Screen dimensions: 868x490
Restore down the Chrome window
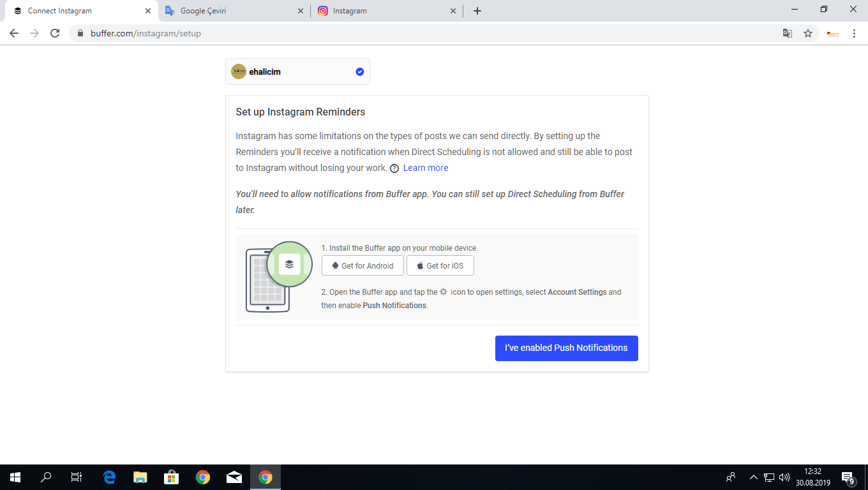click(x=824, y=10)
